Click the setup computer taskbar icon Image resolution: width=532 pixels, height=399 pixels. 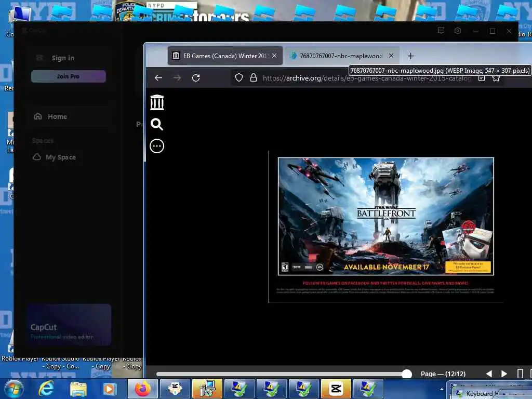click(207, 389)
